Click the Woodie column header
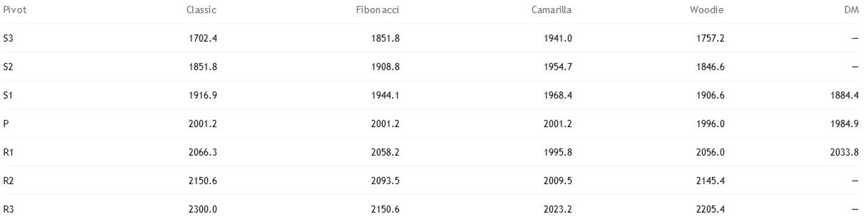The height and width of the screenshot is (218, 868). click(707, 10)
